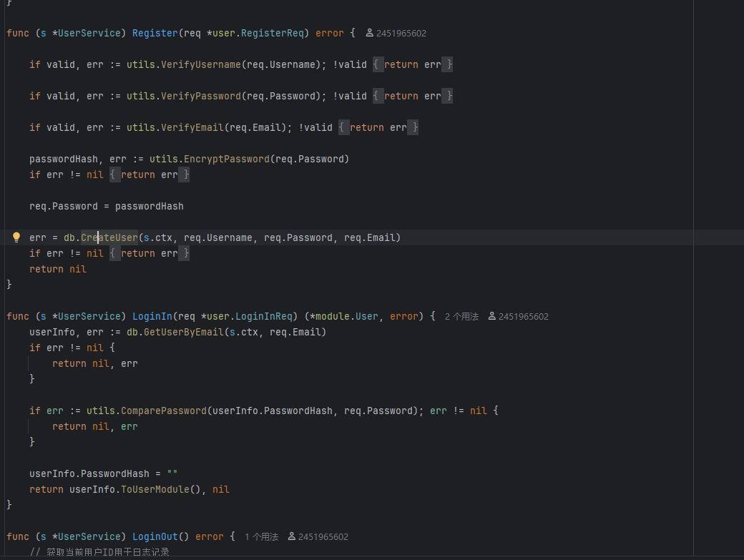Click the VerifyUsername function call
Image resolution: width=744 pixels, height=560 pixels.
[201, 64]
